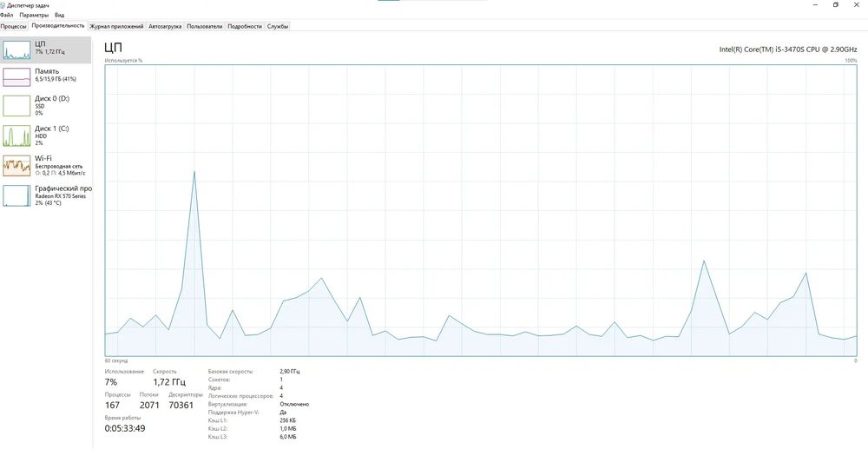
Task: Click the 2,90 ГГц base speed value
Action: (x=290, y=371)
